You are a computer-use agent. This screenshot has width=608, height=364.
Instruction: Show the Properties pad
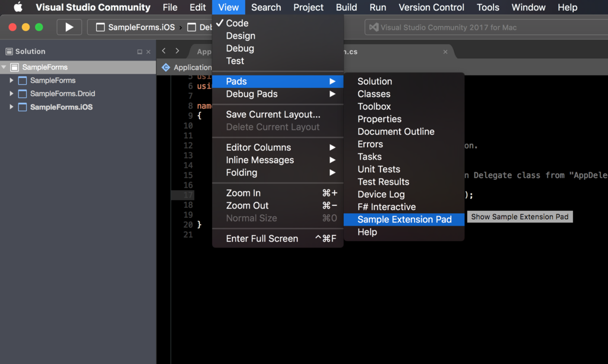(x=404, y=119)
